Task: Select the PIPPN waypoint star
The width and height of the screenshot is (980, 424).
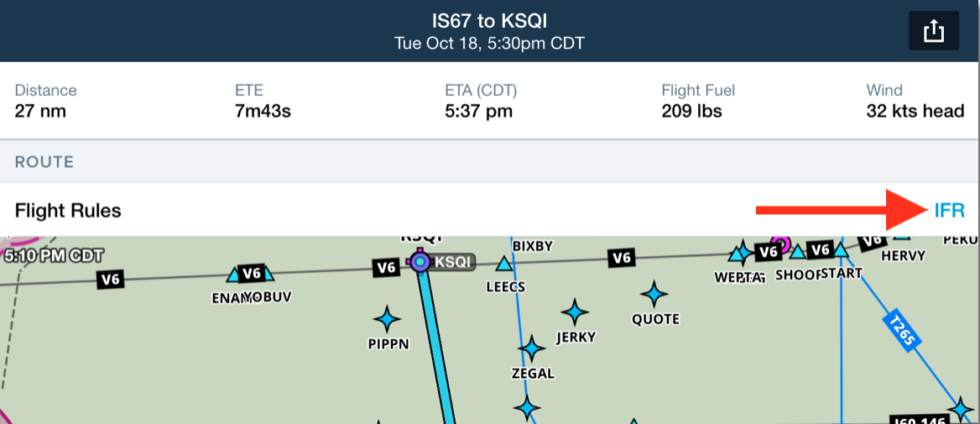Action: click(x=387, y=320)
